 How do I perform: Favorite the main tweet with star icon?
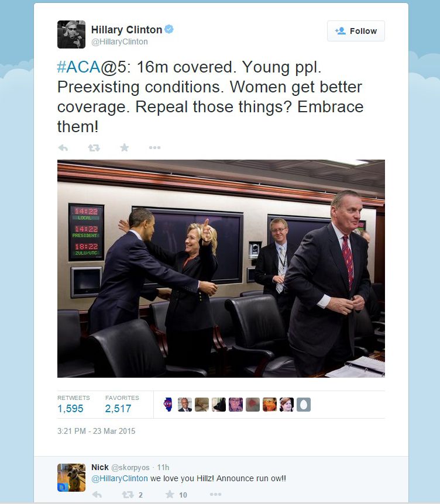coord(125,147)
